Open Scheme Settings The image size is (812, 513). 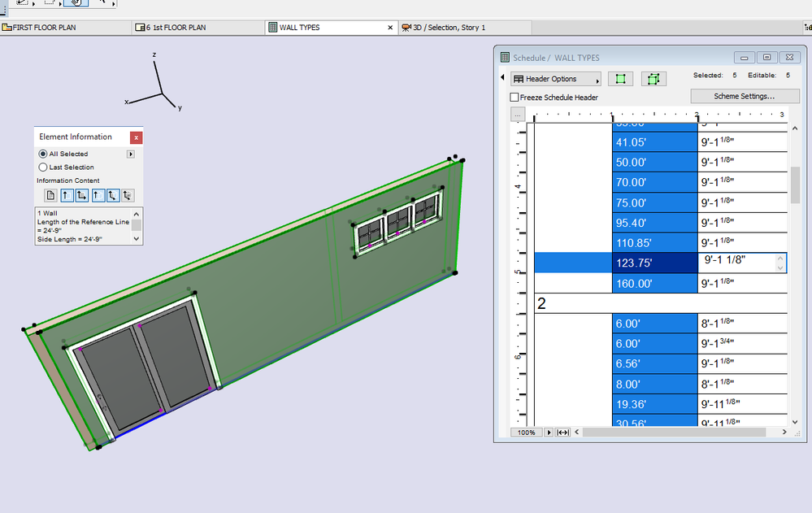[744, 97]
